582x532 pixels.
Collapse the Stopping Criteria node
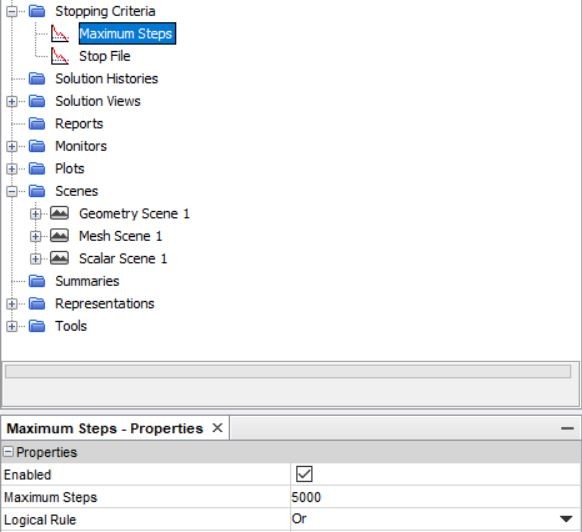(12, 12)
